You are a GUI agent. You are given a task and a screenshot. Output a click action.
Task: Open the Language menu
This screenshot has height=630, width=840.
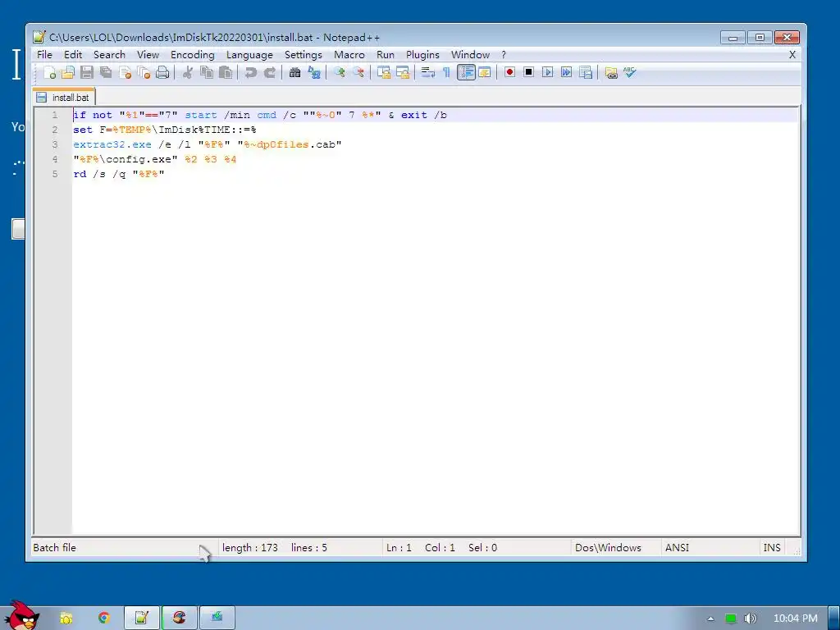(x=249, y=55)
